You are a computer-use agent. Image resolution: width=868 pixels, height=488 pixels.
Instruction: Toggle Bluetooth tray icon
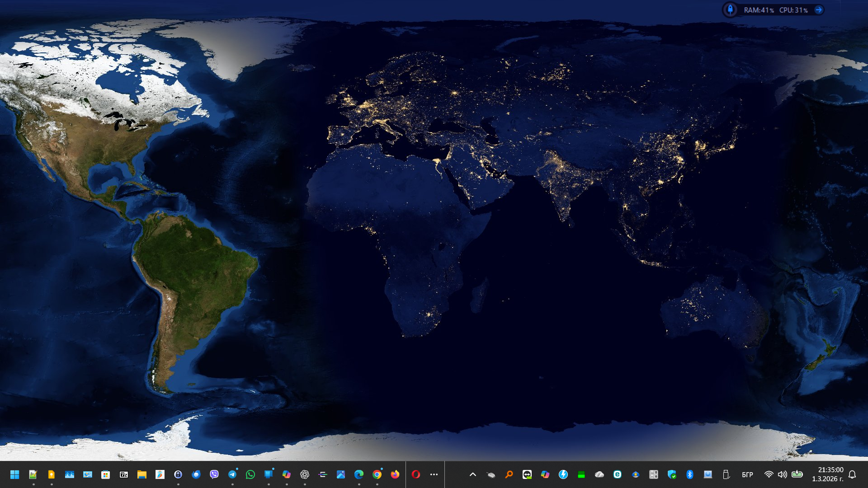pos(690,474)
